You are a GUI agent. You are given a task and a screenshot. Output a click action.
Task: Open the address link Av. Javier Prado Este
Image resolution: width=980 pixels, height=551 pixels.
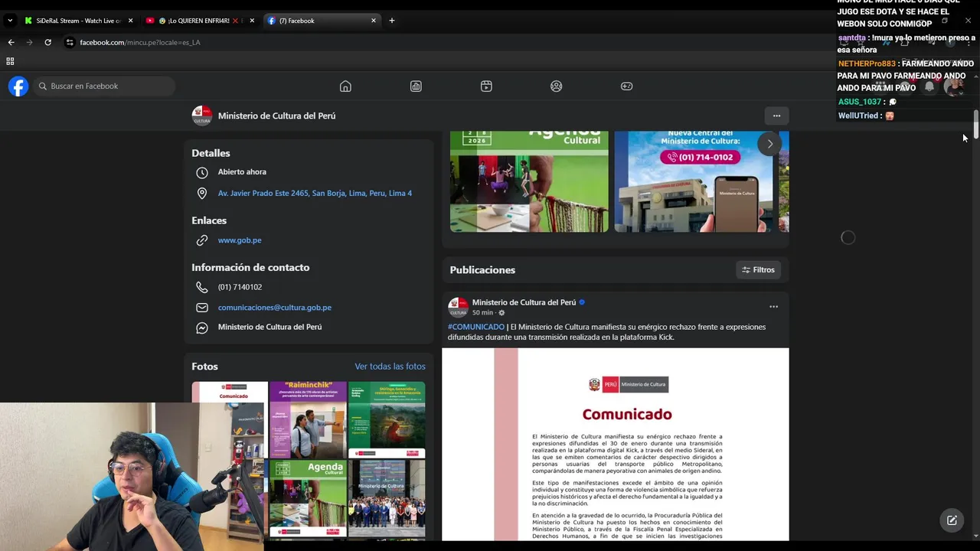click(x=315, y=194)
